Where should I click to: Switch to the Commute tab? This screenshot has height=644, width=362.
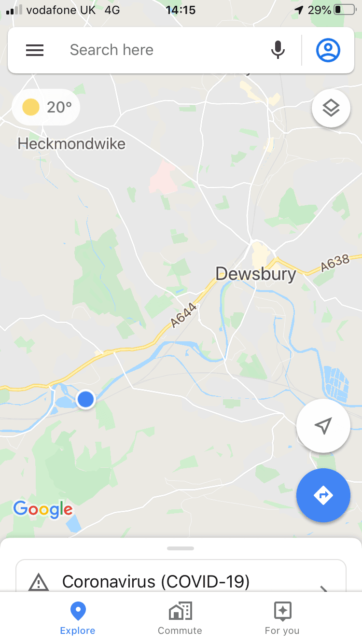click(180, 618)
